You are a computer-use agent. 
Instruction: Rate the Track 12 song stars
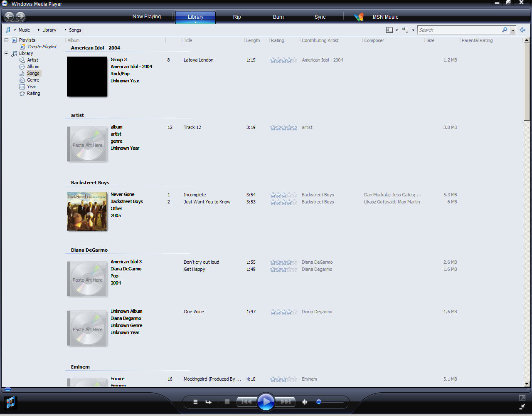coord(284,127)
